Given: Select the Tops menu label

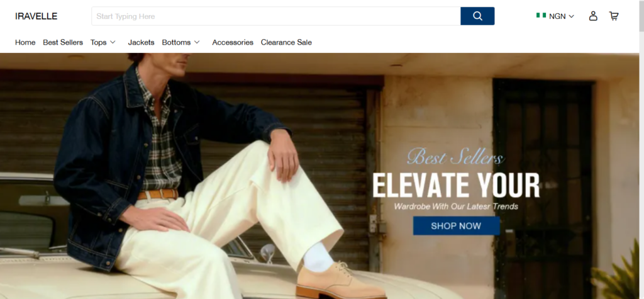Looking at the screenshot, I should [x=98, y=42].
